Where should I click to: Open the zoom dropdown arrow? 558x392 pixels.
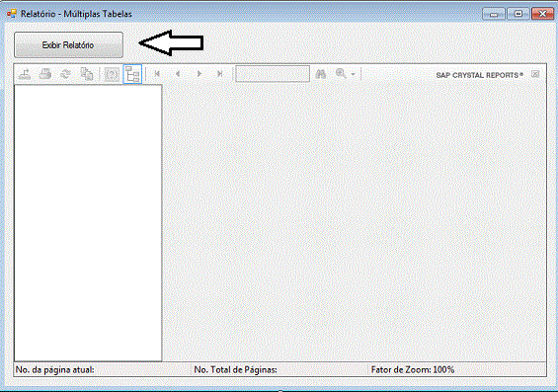[353, 74]
